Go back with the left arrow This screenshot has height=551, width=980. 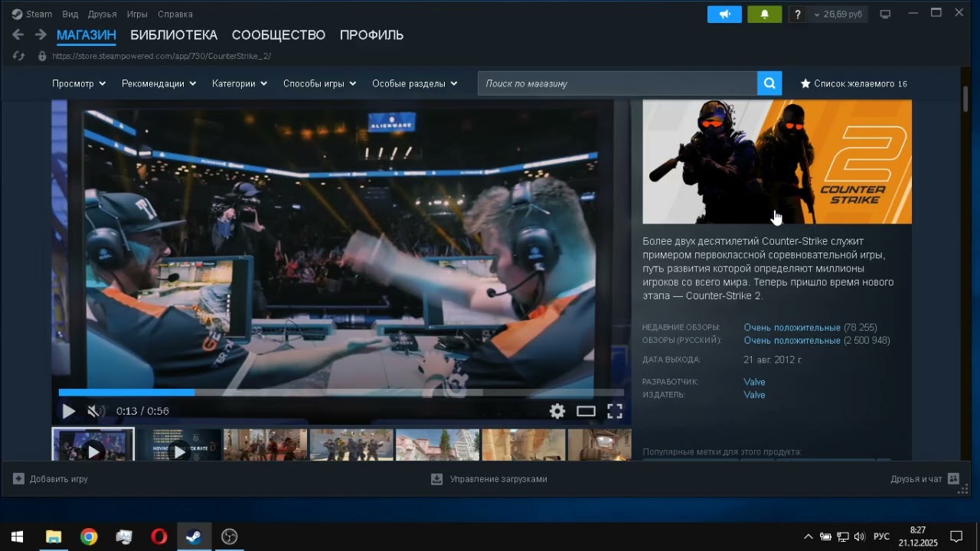[18, 34]
